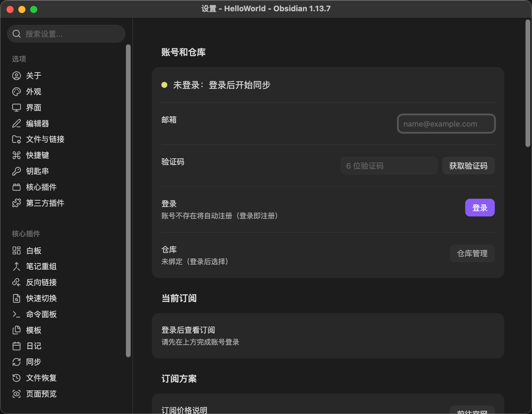
Task: Click the 模板 copy icon
Action: (17, 330)
